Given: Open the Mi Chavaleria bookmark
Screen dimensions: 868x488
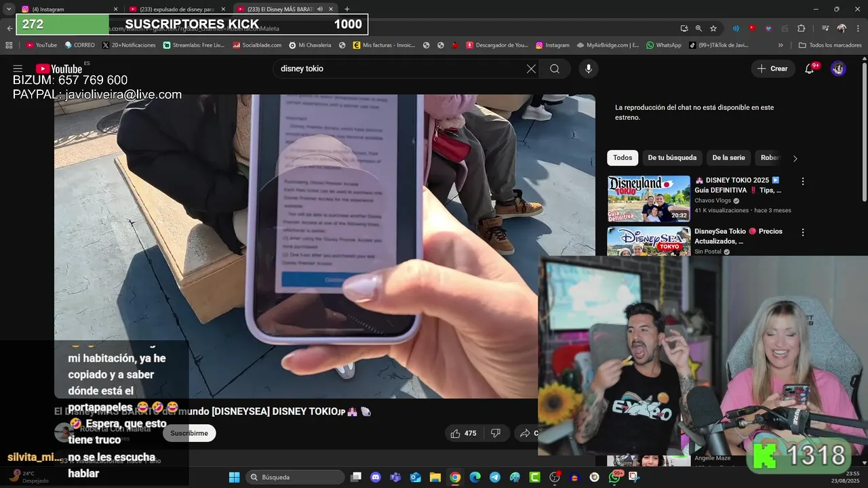Looking at the screenshot, I should pyautogui.click(x=310, y=45).
